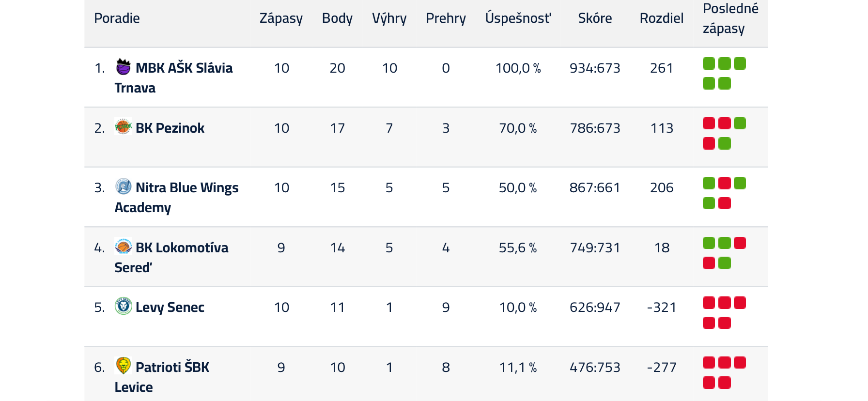Sort table by Body column header
Screen dimensions: 868x401
pyautogui.click(x=337, y=18)
